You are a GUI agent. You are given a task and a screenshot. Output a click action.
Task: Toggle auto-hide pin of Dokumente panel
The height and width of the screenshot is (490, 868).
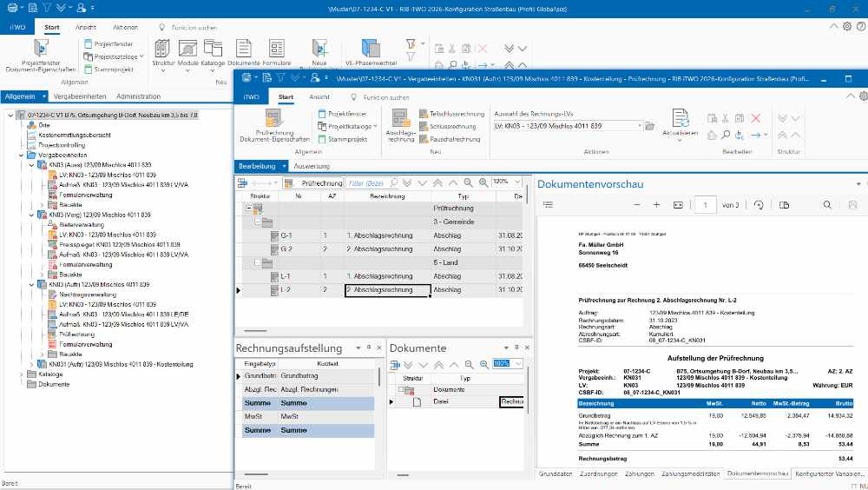tap(516, 348)
